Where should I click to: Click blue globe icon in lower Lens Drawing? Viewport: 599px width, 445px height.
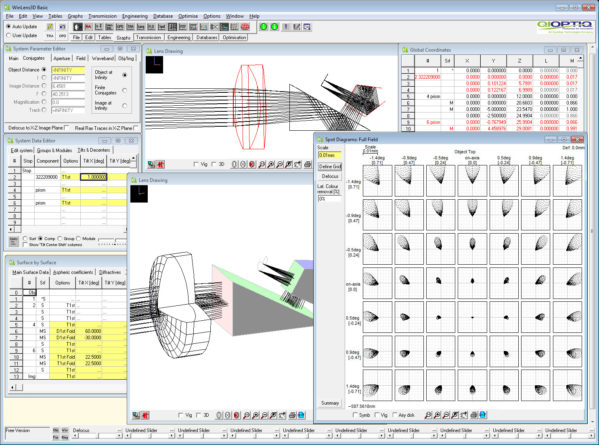coord(301,415)
